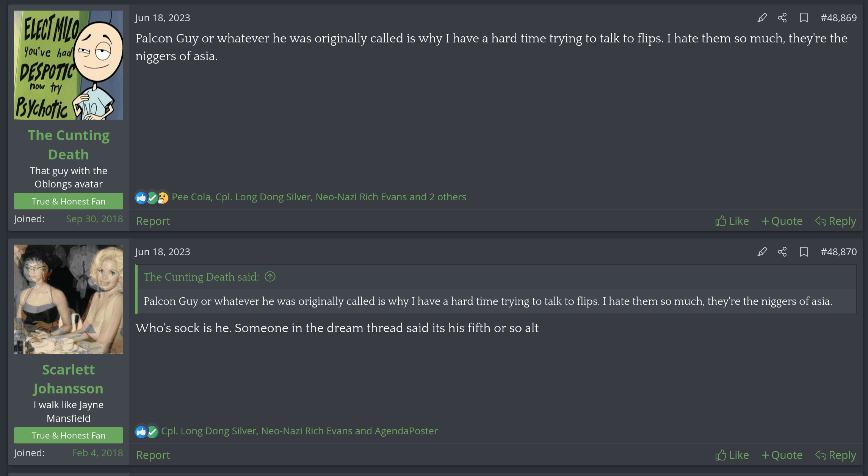Open the Scarlett Johansson username profile link
868x476 pixels.
pos(69,379)
